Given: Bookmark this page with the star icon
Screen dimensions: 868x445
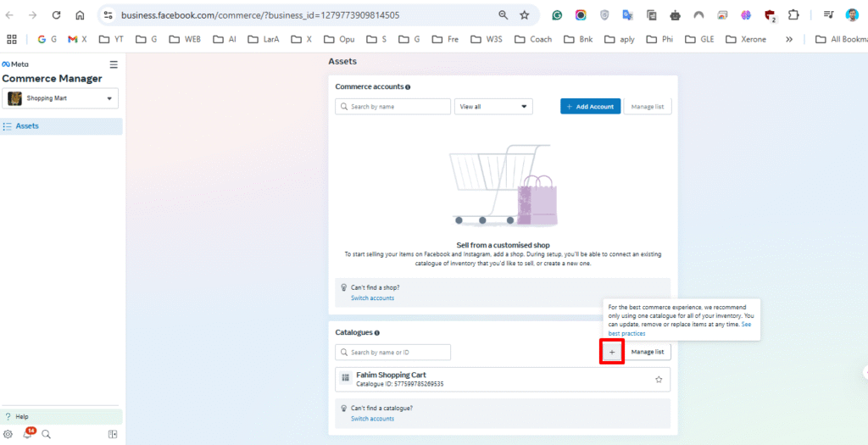Looking at the screenshot, I should click(524, 15).
